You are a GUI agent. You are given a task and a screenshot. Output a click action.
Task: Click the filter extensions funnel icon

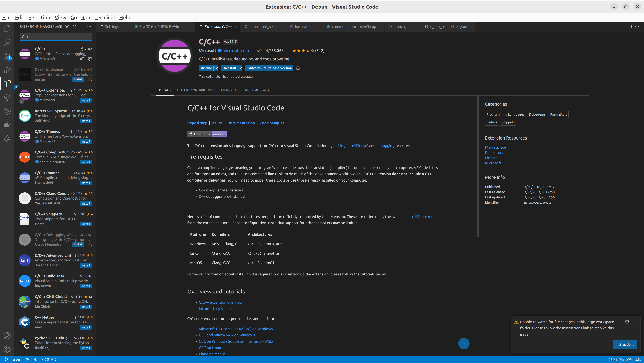click(x=67, y=26)
